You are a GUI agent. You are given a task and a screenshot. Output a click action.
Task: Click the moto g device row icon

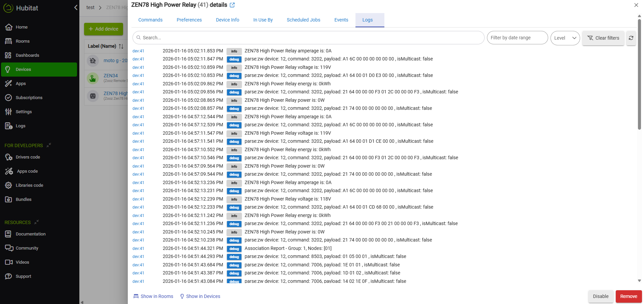point(93,61)
